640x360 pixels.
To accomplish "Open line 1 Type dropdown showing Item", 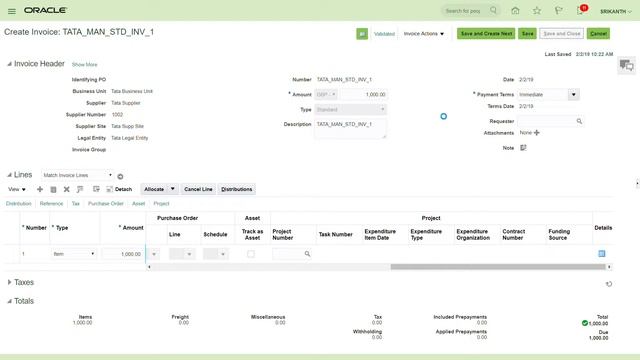I will click(x=73, y=254).
